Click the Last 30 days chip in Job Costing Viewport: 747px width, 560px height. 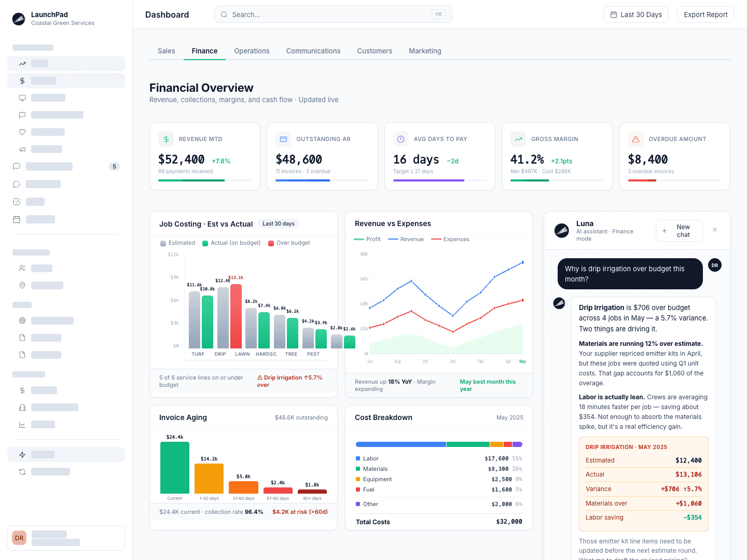click(x=279, y=223)
